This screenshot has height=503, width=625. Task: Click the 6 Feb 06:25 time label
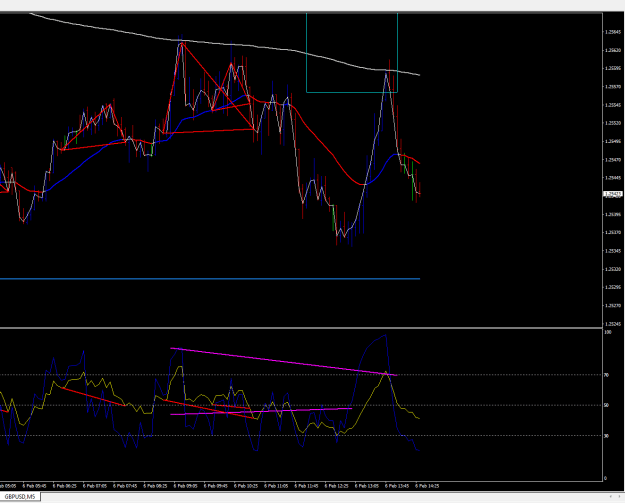(x=65, y=486)
